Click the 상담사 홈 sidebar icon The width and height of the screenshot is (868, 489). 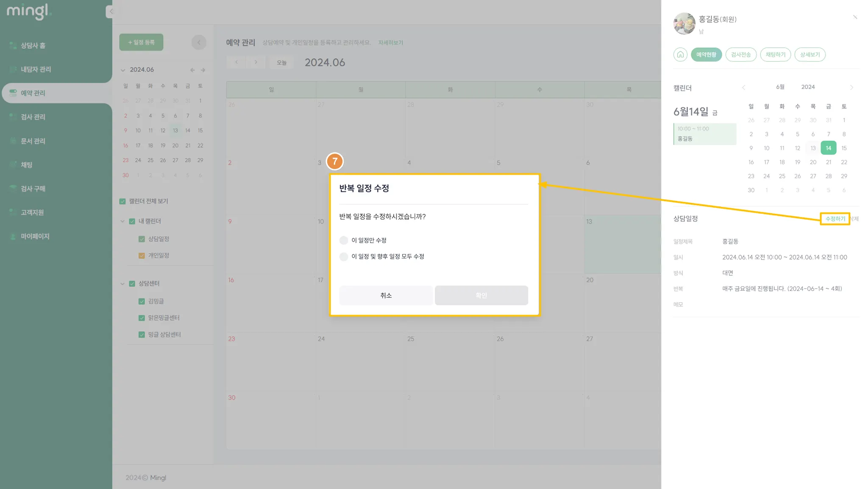pos(13,45)
